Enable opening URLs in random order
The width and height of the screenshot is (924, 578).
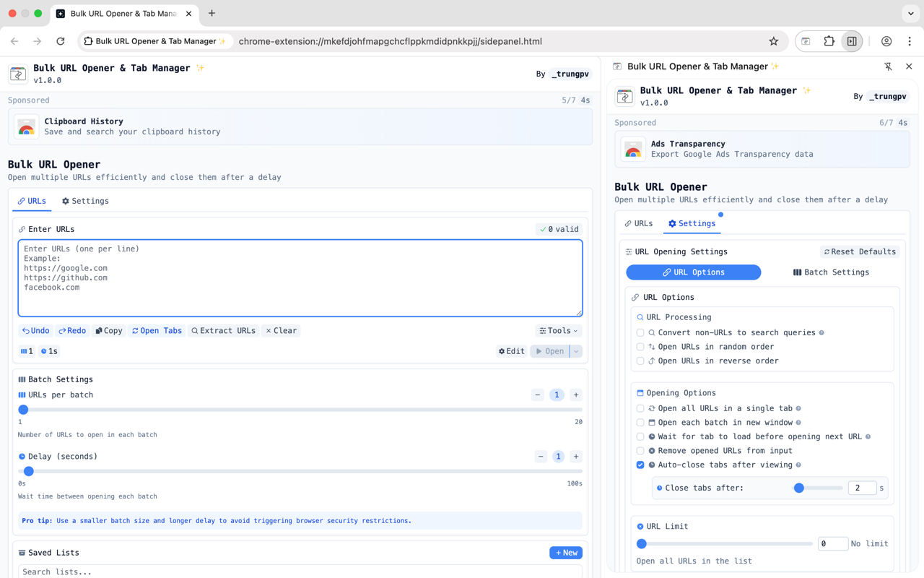coord(640,347)
